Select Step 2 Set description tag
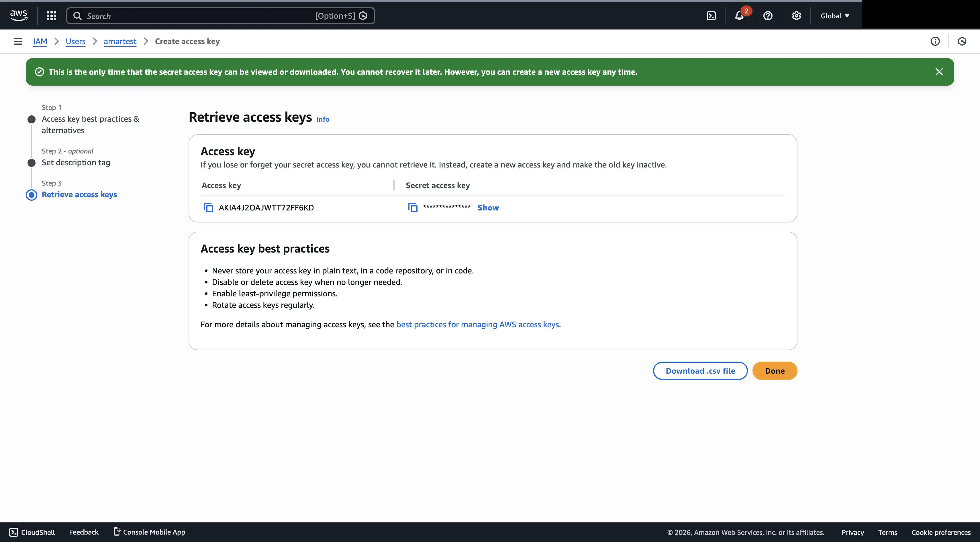980x542 pixels. click(x=76, y=162)
